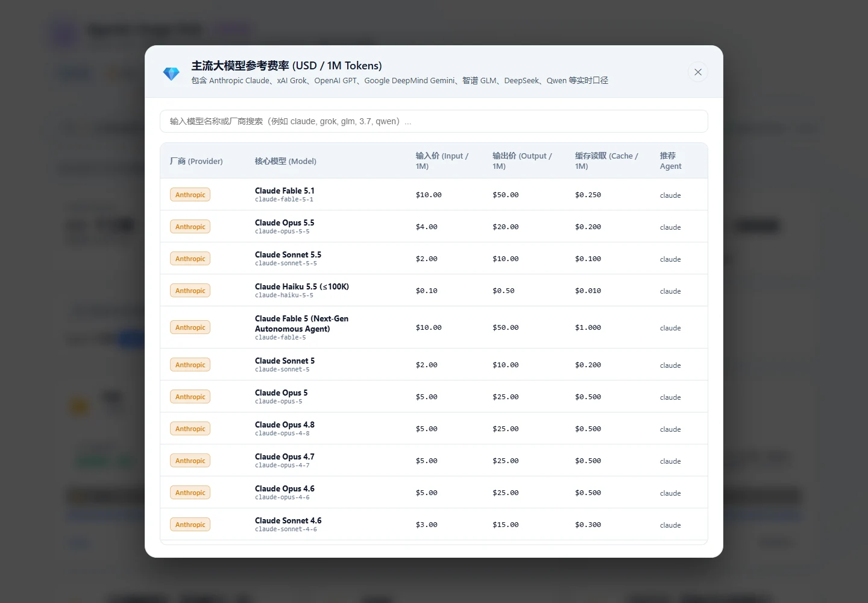Focus the model name search field
868x603 pixels.
434,121
